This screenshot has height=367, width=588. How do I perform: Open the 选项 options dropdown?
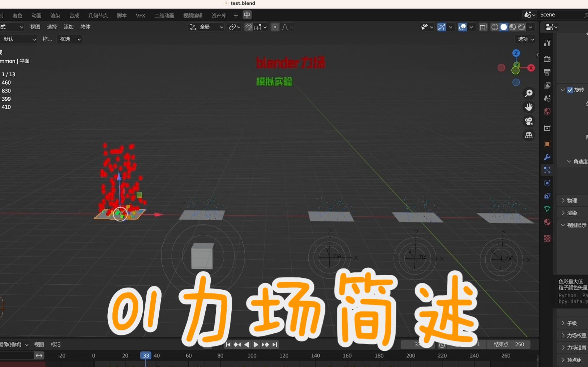(x=525, y=39)
